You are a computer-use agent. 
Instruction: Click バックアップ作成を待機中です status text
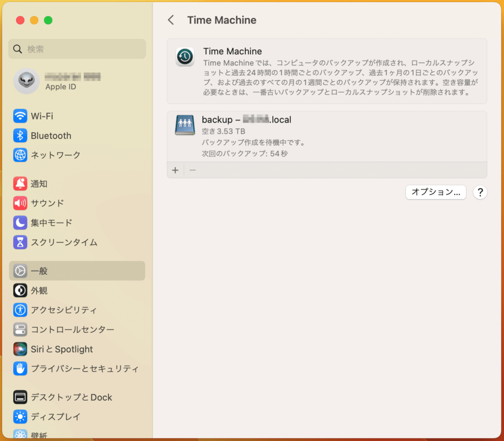point(253,142)
